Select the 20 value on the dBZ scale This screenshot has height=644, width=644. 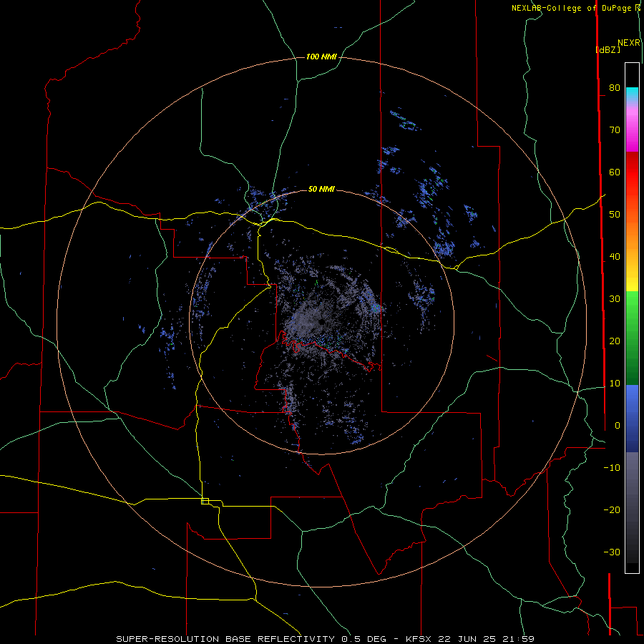tap(615, 341)
